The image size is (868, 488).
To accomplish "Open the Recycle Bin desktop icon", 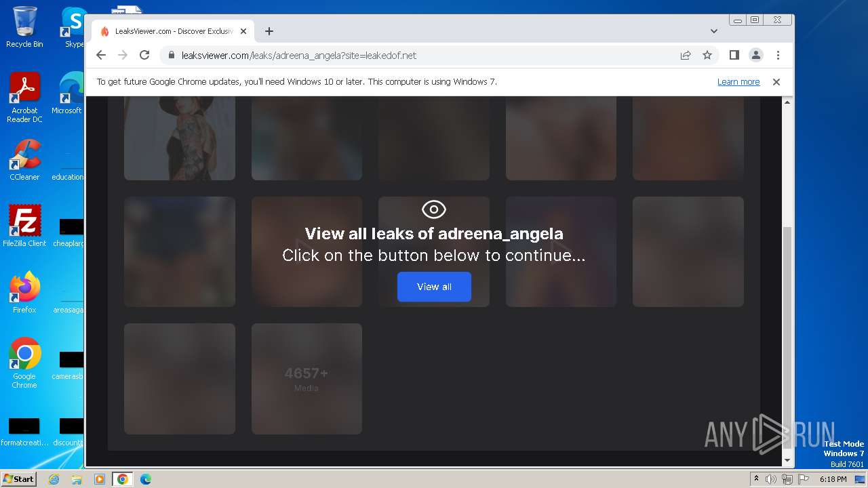I will [x=24, y=27].
